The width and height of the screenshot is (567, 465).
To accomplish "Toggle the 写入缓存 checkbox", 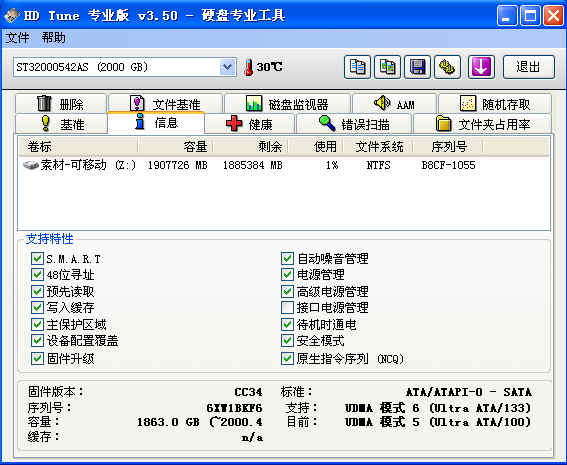I will 37,307.
